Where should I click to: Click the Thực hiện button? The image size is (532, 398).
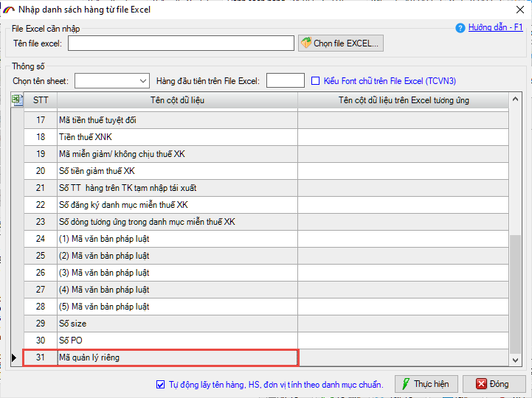point(426,384)
